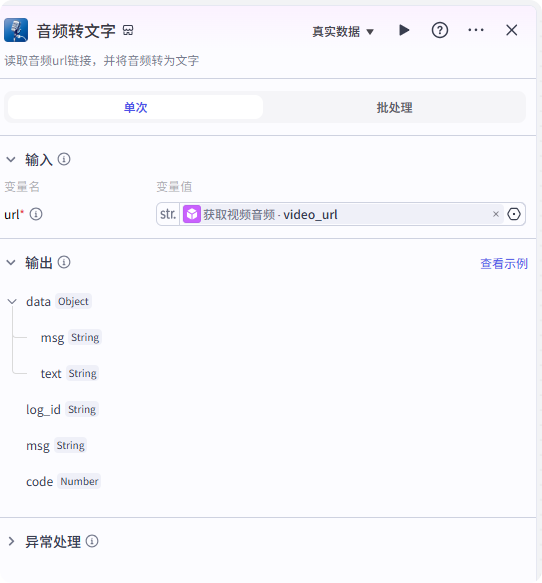The image size is (542, 583).
Task: Open the variable reference selector hexagon icon
Action: [x=514, y=214]
